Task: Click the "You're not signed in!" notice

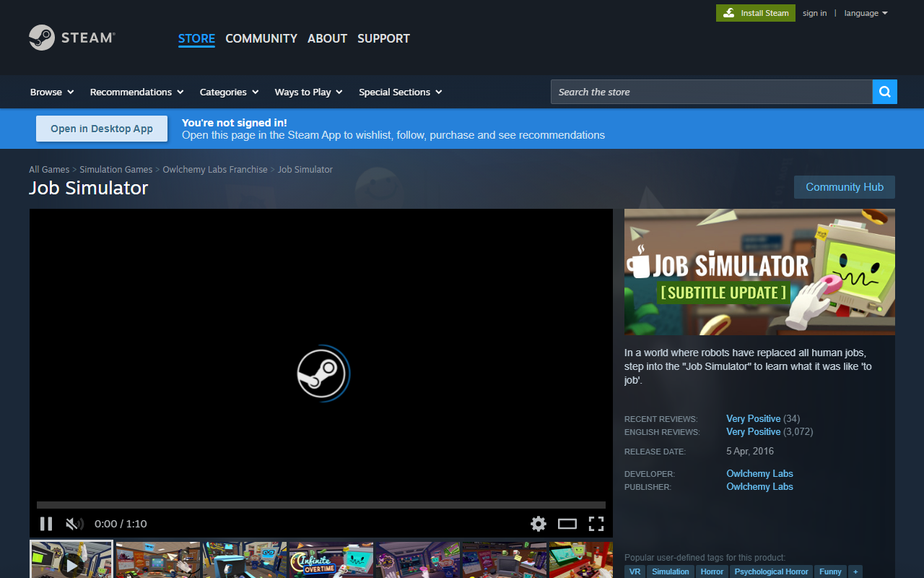Action: pyautogui.click(x=234, y=123)
